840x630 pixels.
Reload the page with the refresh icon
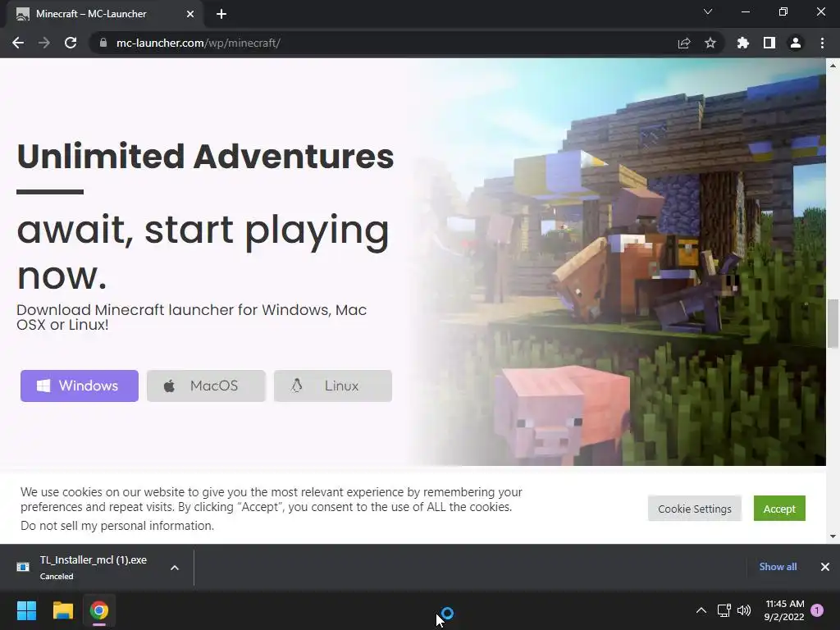pyautogui.click(x=71, y=43)
